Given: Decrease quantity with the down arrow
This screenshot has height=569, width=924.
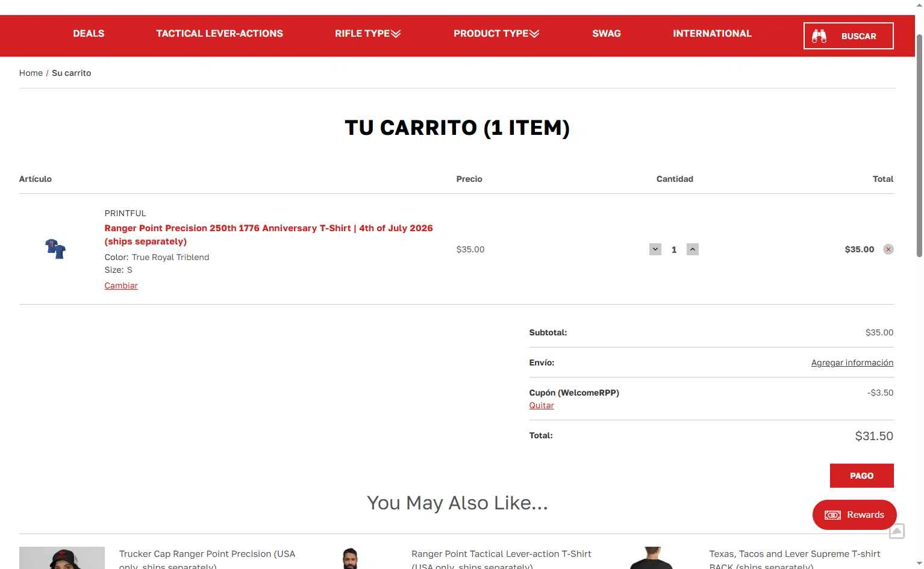Looking at the screenshot, I should pos(655,249).
